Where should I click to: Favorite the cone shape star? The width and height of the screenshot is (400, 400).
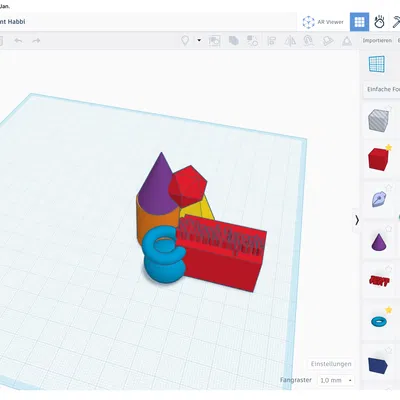389,229
